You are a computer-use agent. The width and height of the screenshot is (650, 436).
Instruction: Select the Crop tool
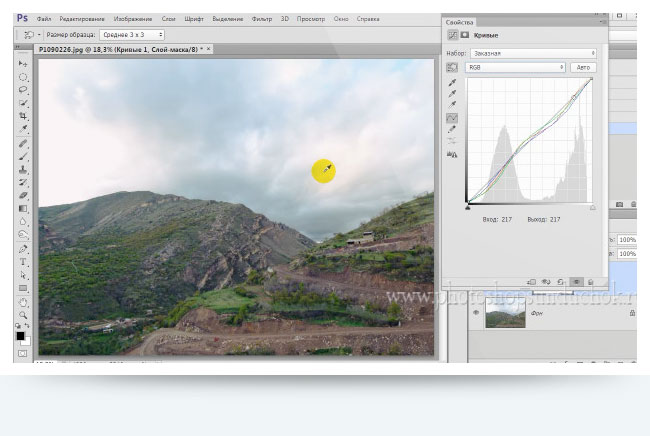click(x=23, y=116)
